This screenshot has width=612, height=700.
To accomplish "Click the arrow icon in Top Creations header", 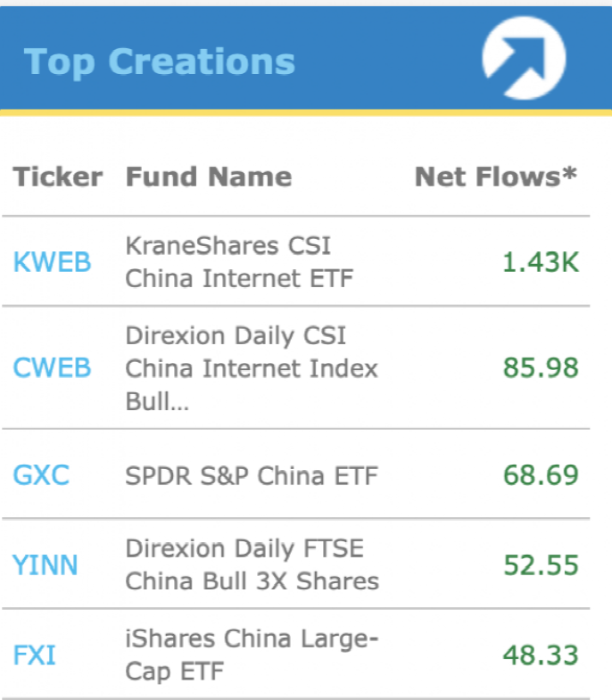I will (x=524, y=58).
